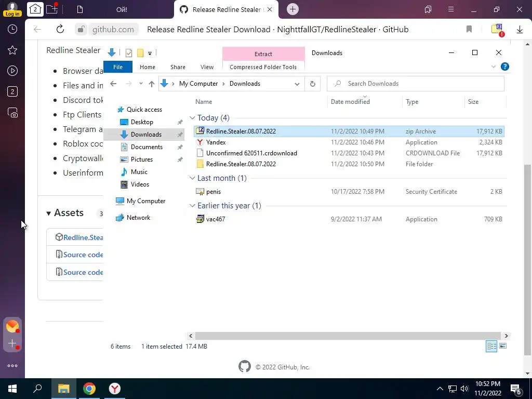532x399 pixels.
Task: Open the Home ribbon tab
Action: (x=147, y=67)
